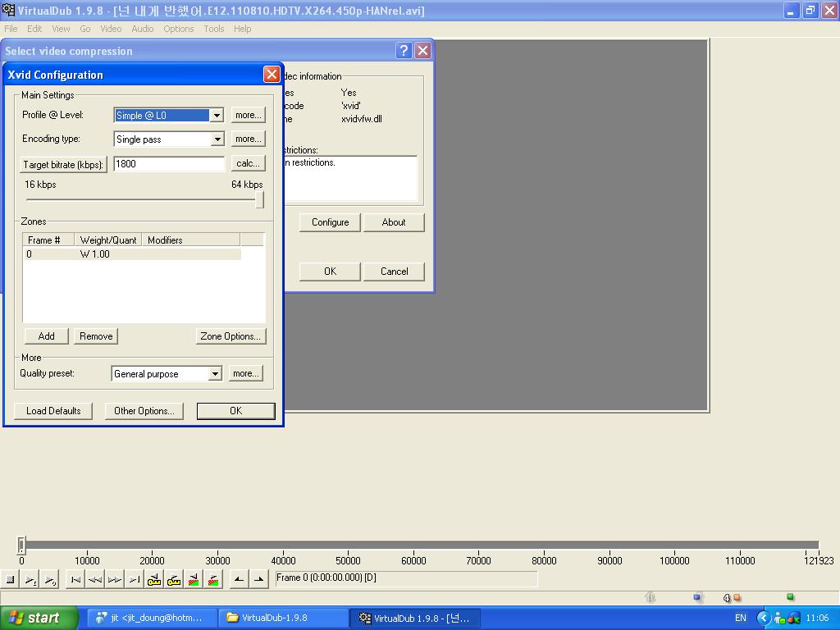Switch to jit hotmail taskbar window

point(152,619)
